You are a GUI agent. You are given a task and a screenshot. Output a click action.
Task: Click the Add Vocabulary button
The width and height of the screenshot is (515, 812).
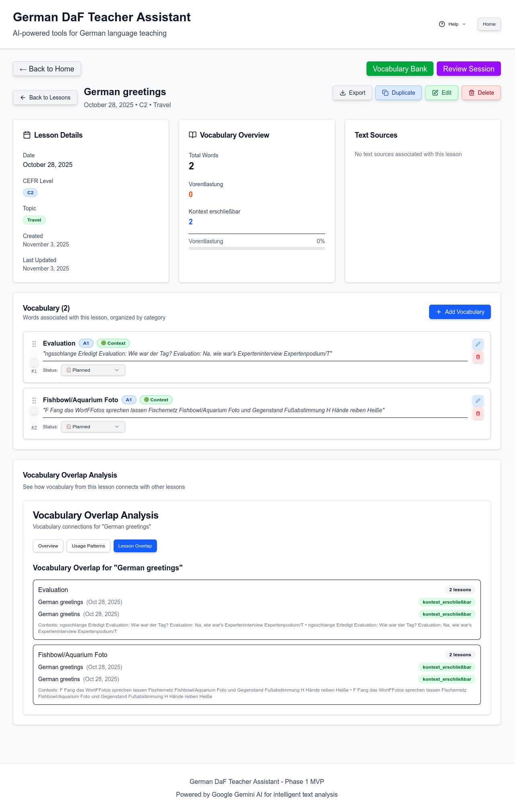[460, 312]
